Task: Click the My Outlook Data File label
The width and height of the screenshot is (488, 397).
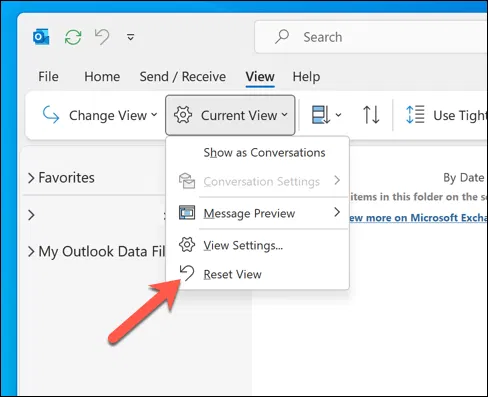Action: [102, 252]
